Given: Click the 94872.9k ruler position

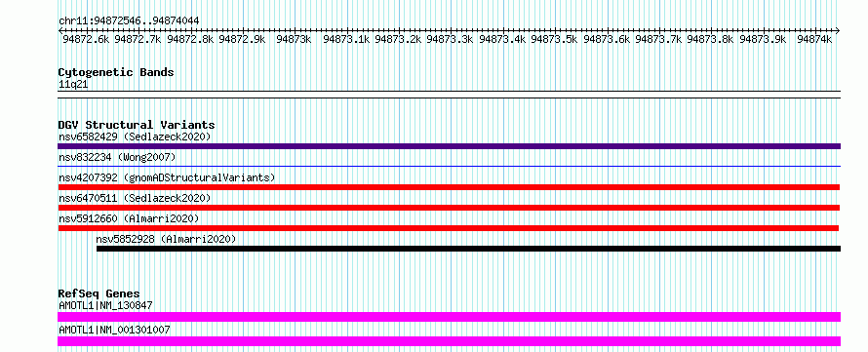Looking at the screenshot, I should 242,39.
